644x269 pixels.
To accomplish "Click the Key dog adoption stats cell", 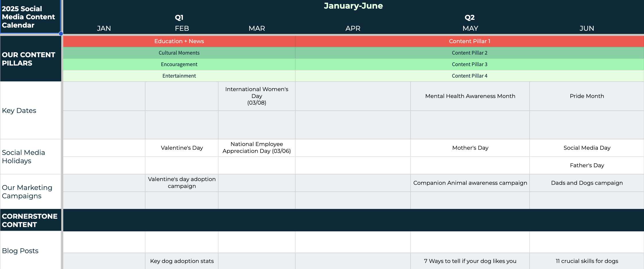I will (x=182, y=261).
